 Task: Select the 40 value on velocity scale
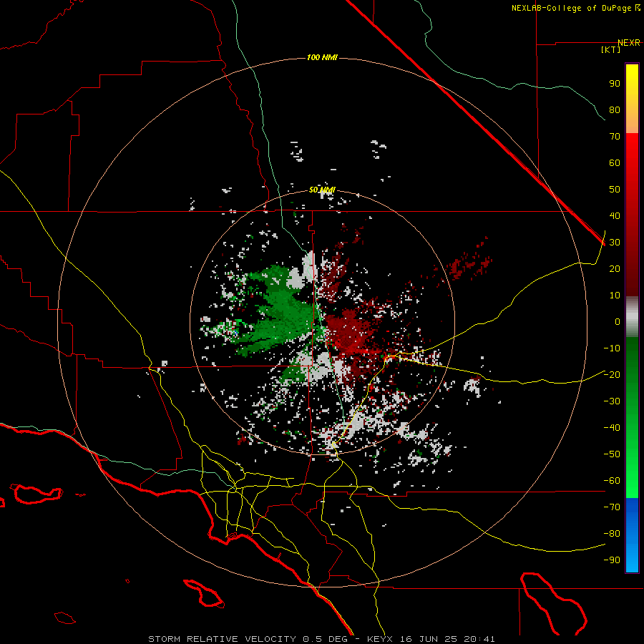615,215
